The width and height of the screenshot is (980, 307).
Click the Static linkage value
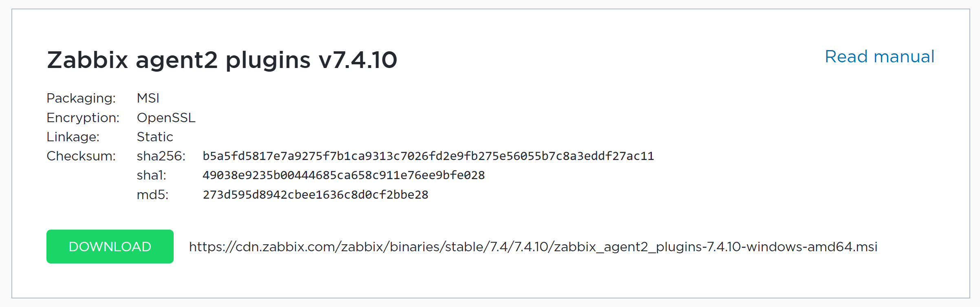[x=155, y=137]
